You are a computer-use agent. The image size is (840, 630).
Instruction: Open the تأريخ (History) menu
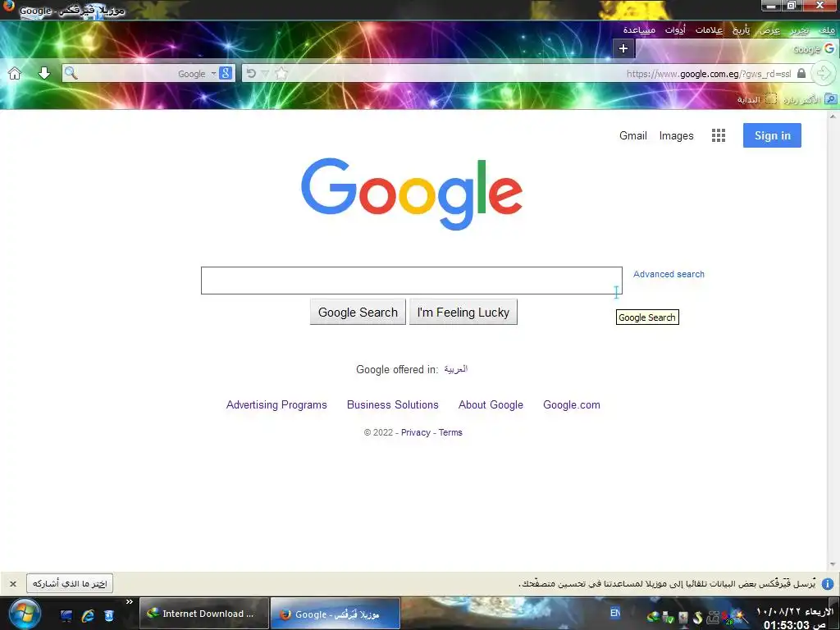(x=741, y=30)
